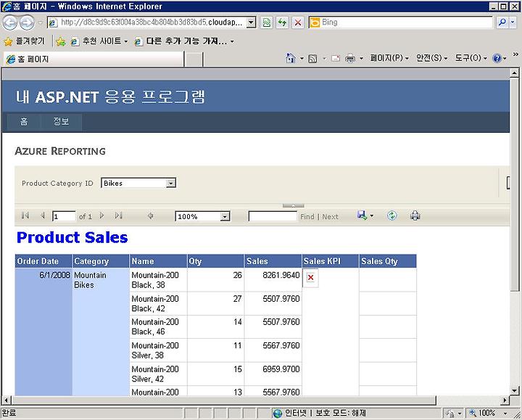The width and height of the screenshot is (522, 420).
Task: Stop loading with the red X icon
Action: click(x=298, y=22)
